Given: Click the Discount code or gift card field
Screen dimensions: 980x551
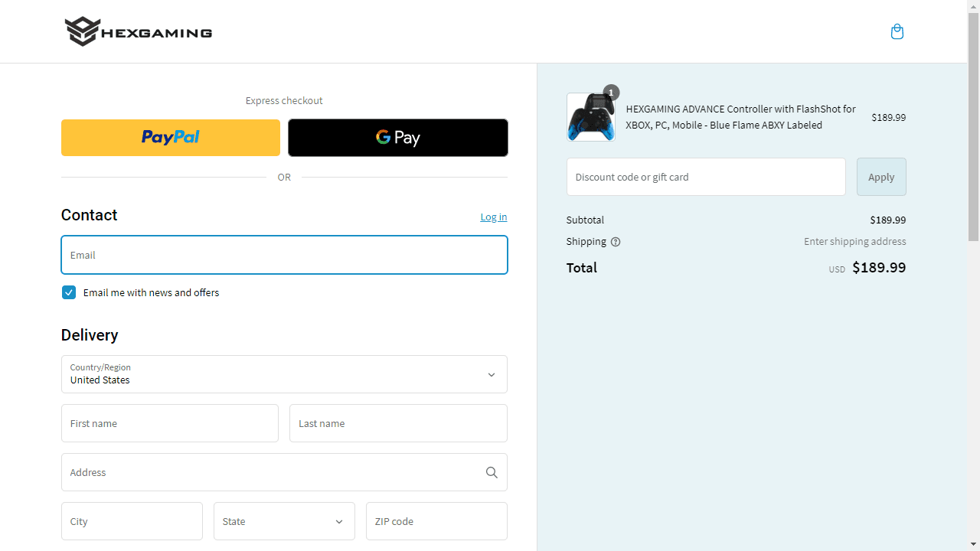Looking at the screenshot, I should coord(706,177).
